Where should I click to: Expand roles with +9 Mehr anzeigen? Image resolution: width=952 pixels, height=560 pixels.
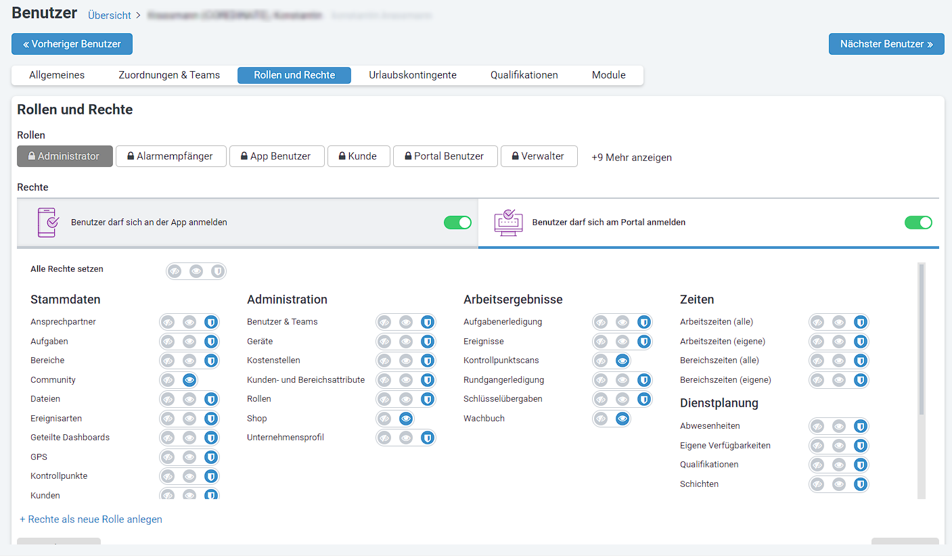pos(631,157)
